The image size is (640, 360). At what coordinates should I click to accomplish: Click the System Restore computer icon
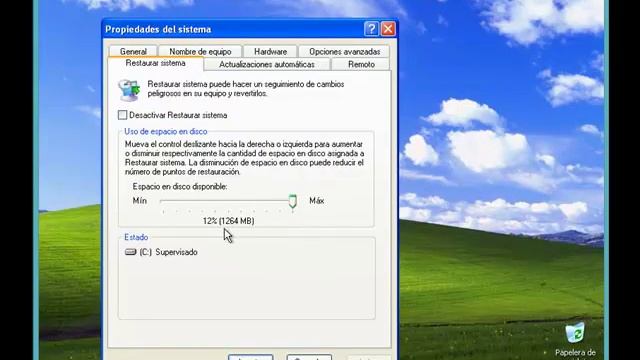(x=129, y=90)
